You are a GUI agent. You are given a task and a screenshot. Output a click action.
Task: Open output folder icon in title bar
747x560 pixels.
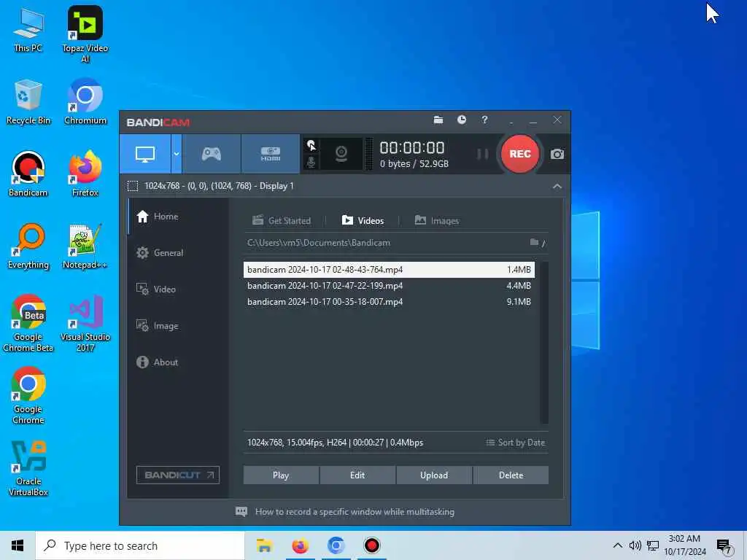(x=438, y=120)
